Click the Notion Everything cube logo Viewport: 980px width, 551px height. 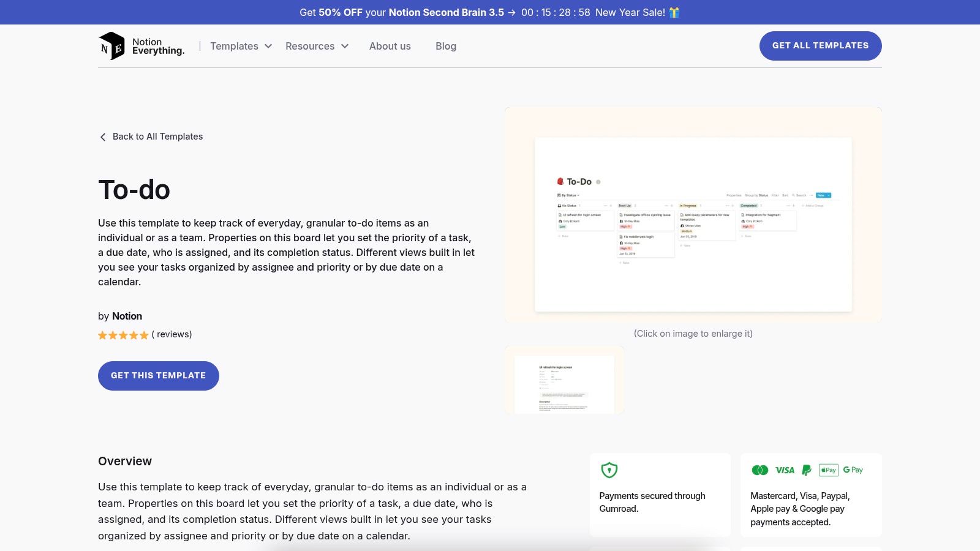(111, 46)
